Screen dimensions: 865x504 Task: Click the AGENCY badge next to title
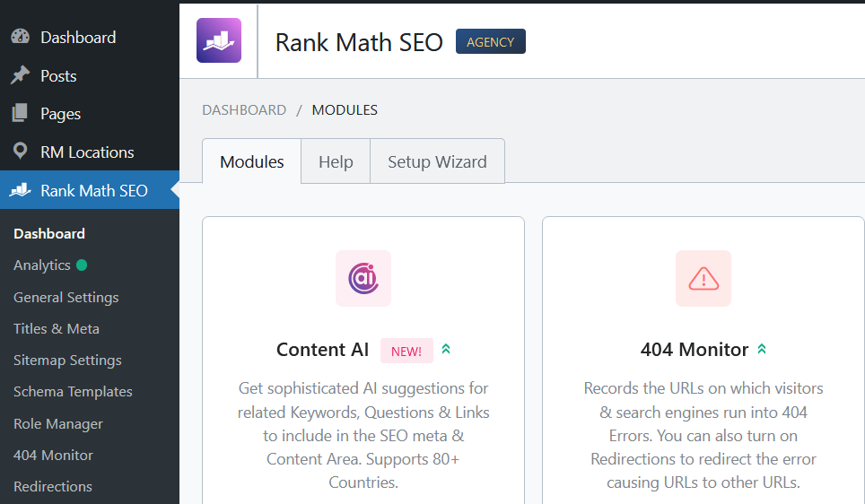coord(491,42)
